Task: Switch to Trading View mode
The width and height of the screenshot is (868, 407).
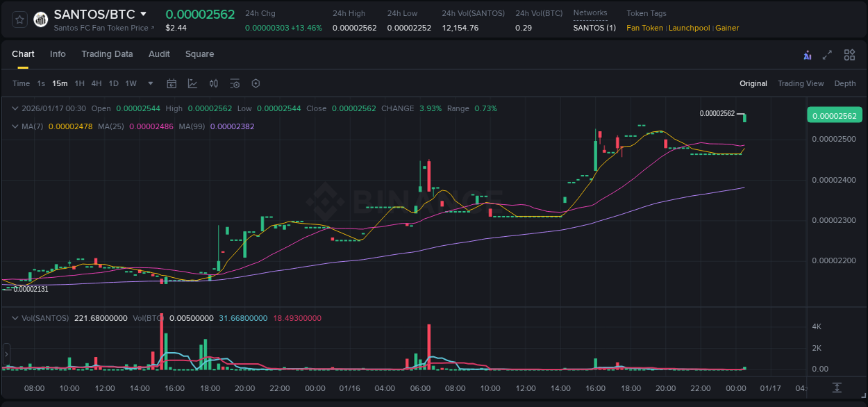Action: point(801,83)
